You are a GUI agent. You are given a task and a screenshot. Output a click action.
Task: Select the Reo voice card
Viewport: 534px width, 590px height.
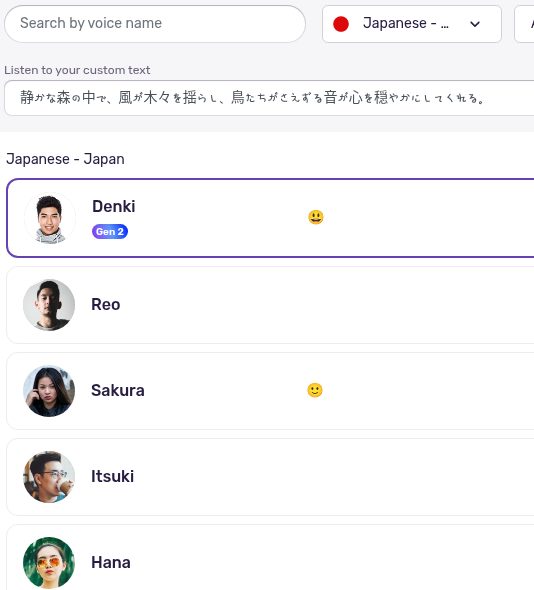click(270, 305)
